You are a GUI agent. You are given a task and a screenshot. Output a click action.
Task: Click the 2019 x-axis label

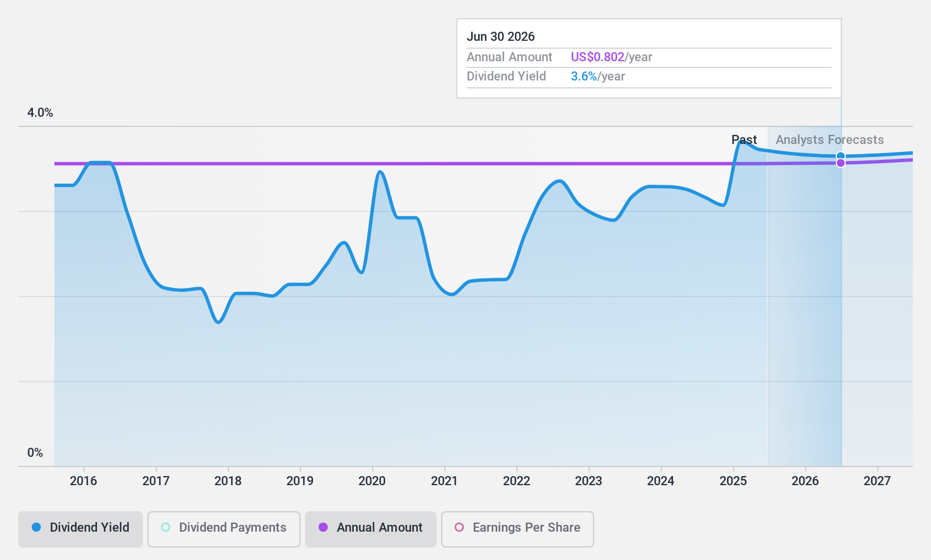point(300,481)
